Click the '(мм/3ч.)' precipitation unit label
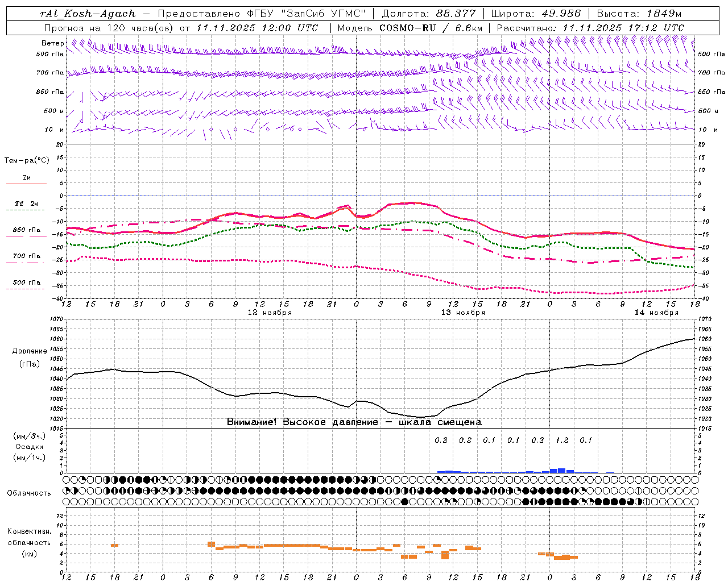 30,436
